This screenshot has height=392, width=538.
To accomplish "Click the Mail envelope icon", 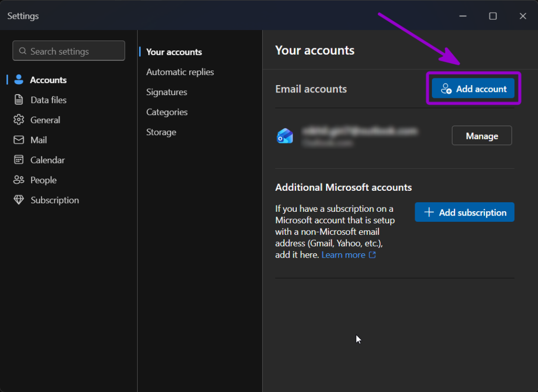I will 18,140.
